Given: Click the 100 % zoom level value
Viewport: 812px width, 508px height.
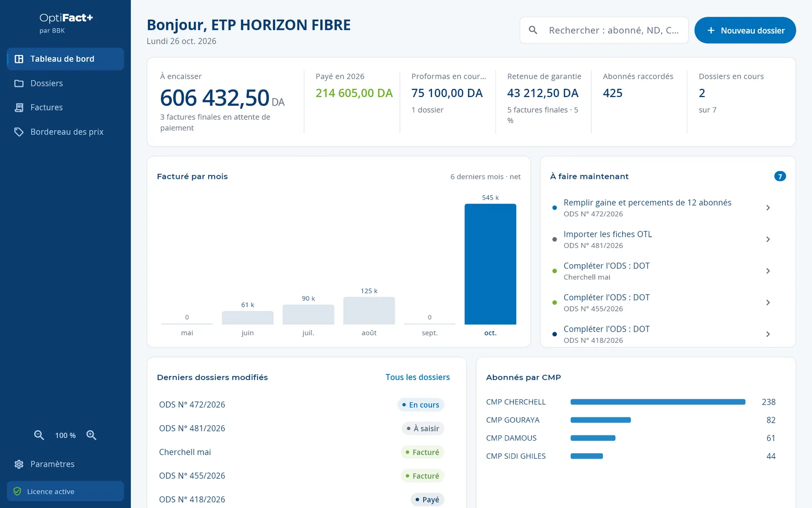Looking at the screenshot, I should tap(65, 435).
